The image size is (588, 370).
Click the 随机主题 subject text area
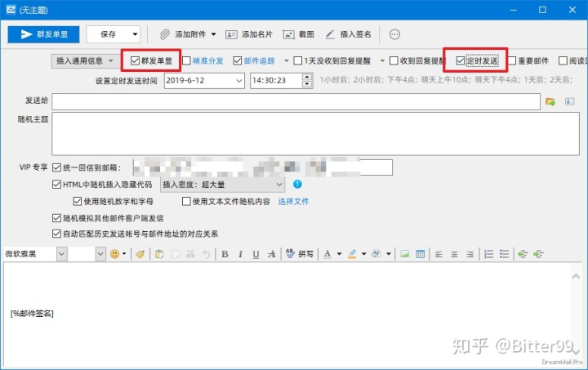pos(315,134)
